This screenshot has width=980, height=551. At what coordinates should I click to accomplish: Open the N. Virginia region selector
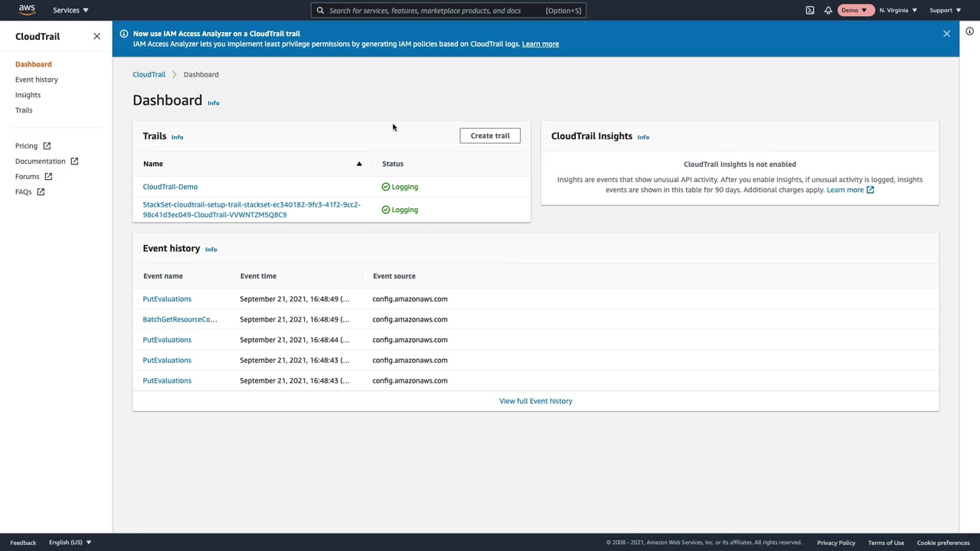pos(898,10)
